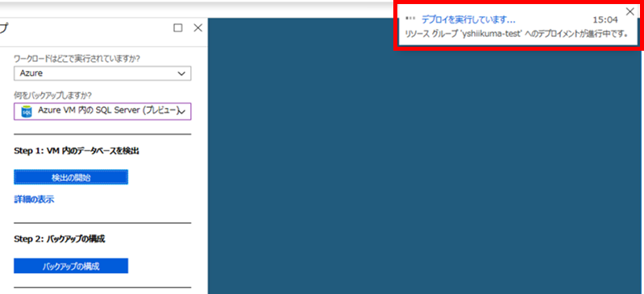Click the 何をバックアップしますか? label
This screenshot has width=644, height=294.
point(52,95)
